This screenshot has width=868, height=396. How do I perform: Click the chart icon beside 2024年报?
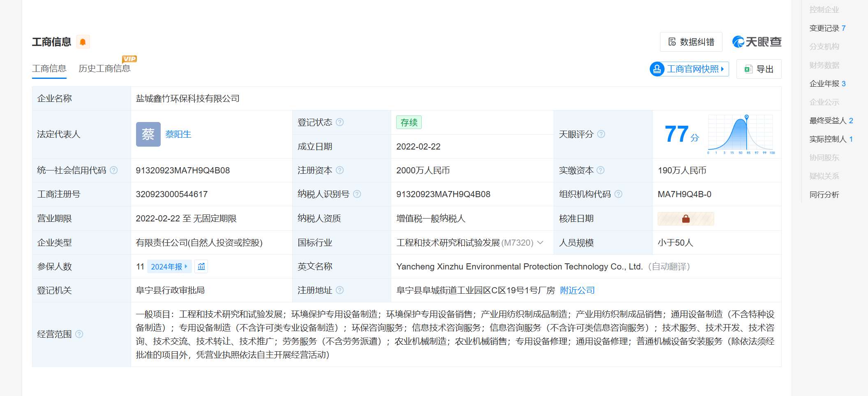coord(201,267)
